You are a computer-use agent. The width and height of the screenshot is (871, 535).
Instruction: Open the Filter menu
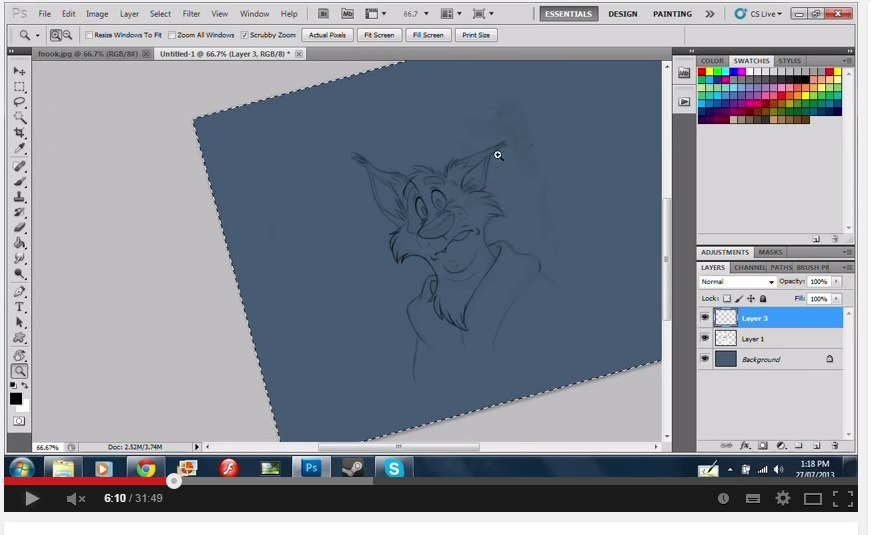(x=191, y=14)
